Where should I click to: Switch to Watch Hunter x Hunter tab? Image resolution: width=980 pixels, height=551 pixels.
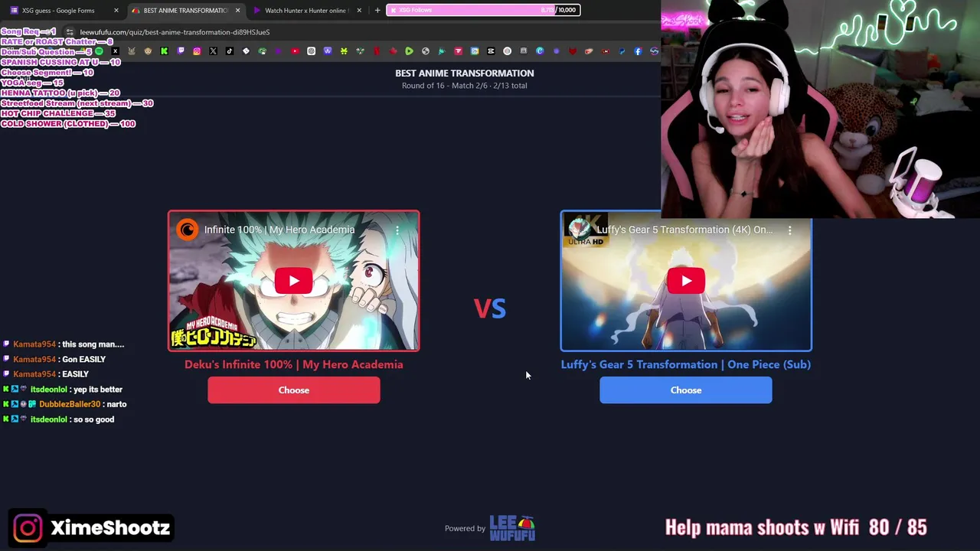pos(306,10)
